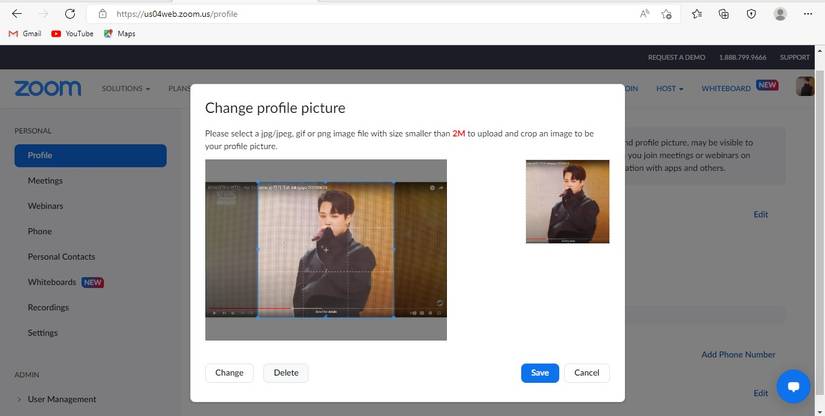This screenshot has width=825, height=416.
Task: Click the cropped profile picture preview
Action: tap(568, 201)
